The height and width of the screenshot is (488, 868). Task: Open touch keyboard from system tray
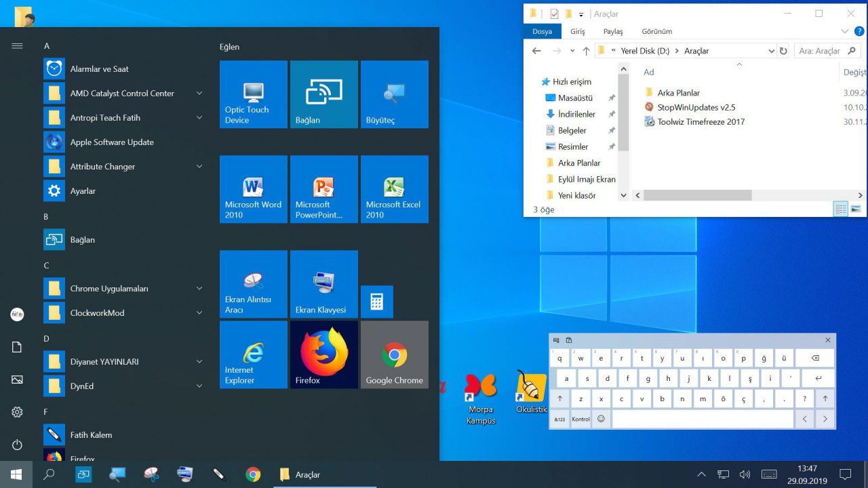click(769, 474)
